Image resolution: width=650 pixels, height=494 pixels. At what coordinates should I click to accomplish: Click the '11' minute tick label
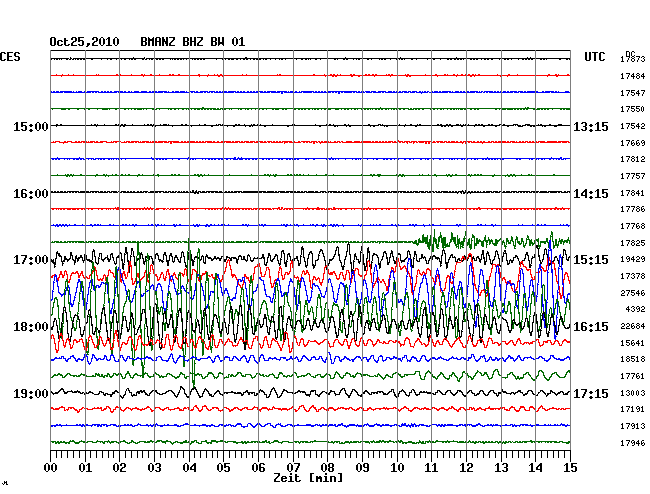click(432, 468)
